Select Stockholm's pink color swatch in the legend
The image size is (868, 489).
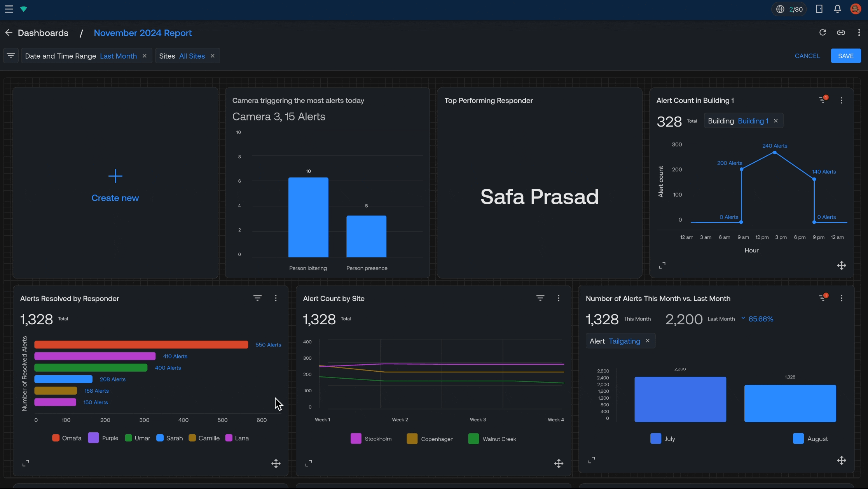point(356,439)
